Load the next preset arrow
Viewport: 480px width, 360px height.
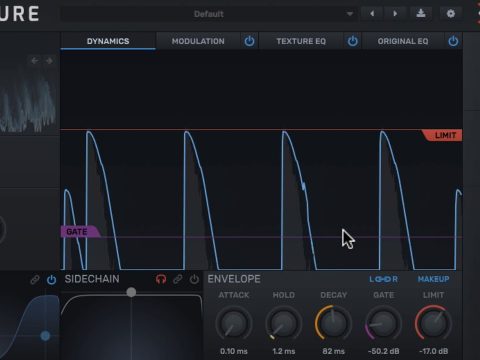pos(395,14)
